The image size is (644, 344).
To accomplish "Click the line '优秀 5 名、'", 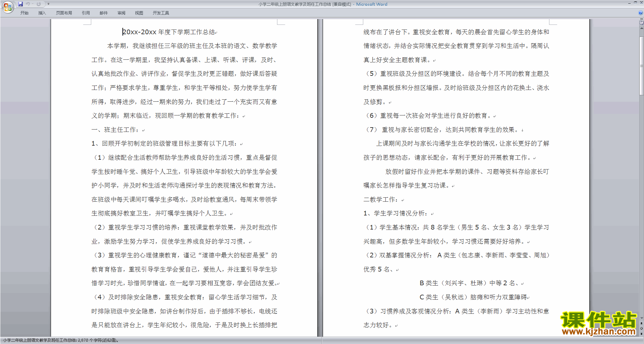I will 379,269.
